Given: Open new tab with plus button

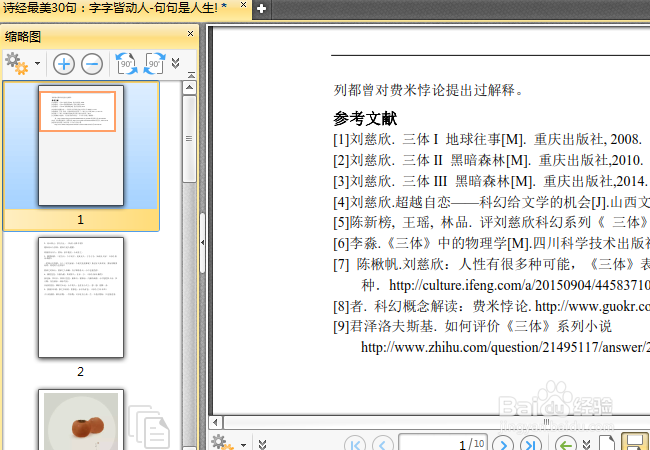Looking at the screenshot, I should (x=262, y=8).
